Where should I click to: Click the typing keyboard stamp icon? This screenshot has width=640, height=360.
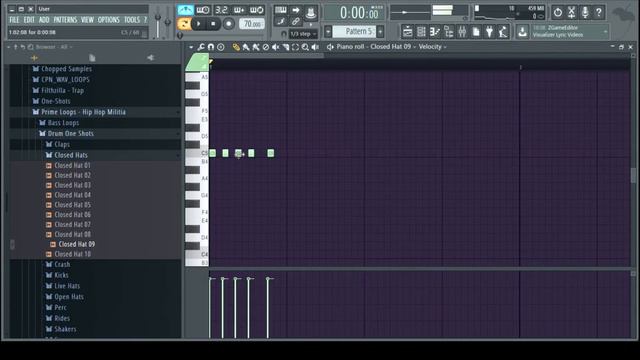pyautogui.click(x=311, y=13)
